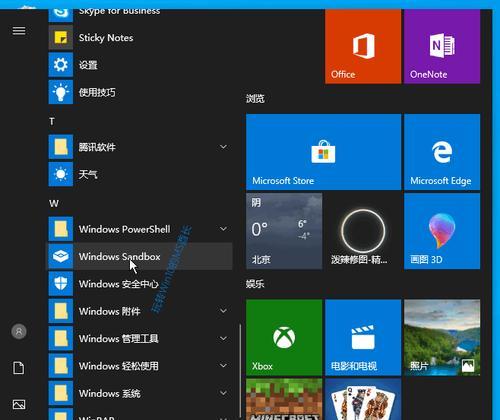Click the Windows 轻松使用 folder icon
The height and width of the screenshot is (420, 500).
(x=61, y=366)
